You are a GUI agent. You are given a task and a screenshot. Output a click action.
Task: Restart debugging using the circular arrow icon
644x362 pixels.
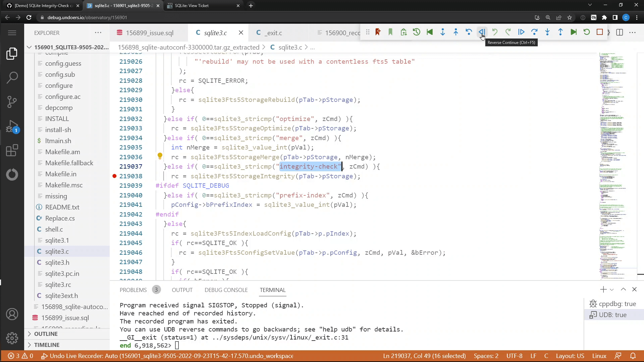(x=586, y=32)
